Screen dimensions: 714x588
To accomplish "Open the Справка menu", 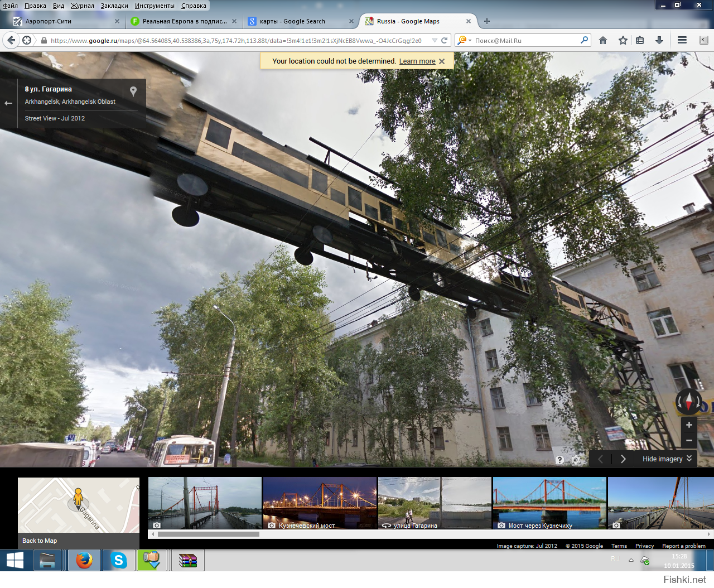I will 194,6.
